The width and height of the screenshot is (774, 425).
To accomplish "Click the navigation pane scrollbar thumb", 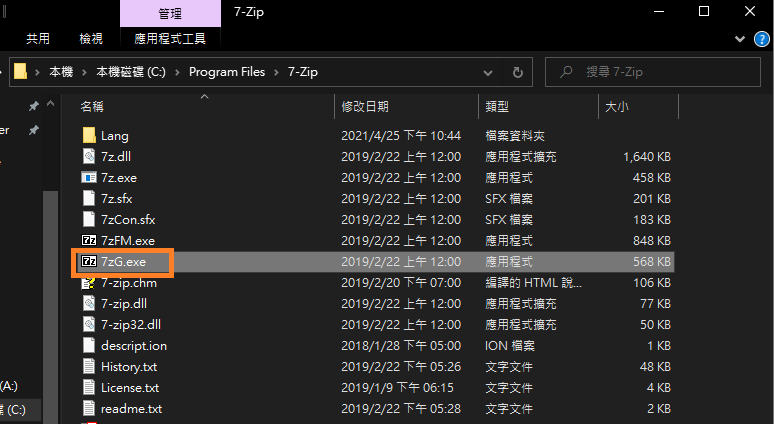I will pos(51,307).
